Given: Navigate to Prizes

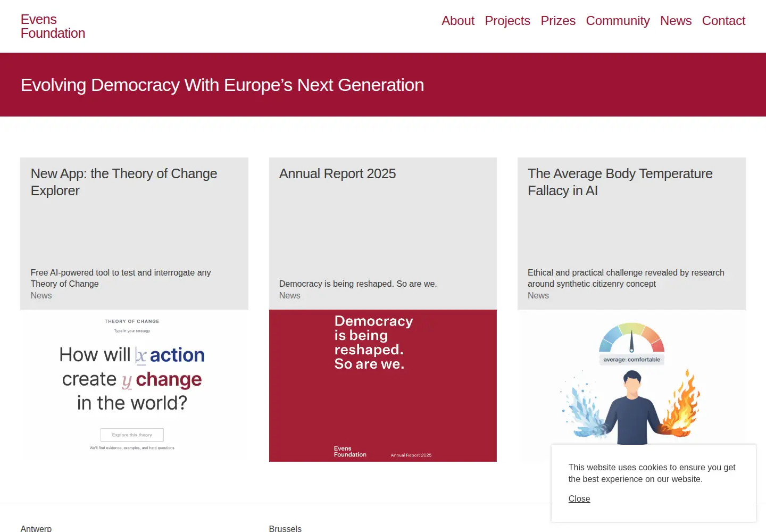Looking at the screenshot, I should click(x=558, y=21).
